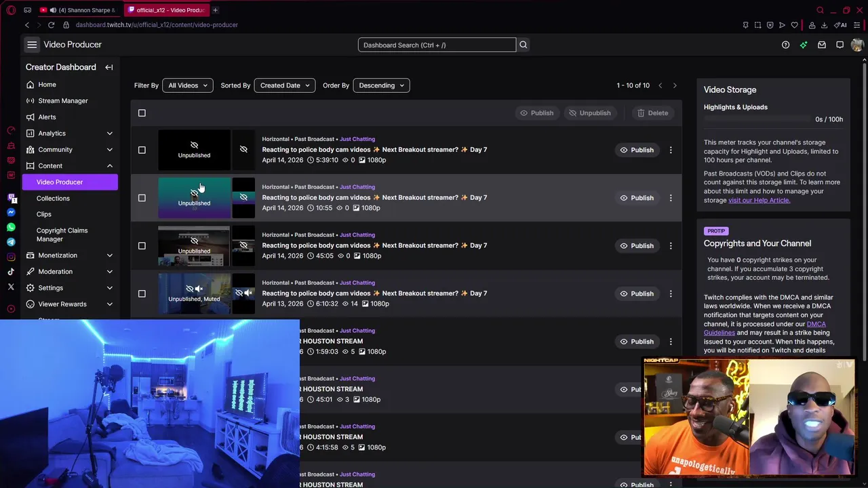This screenshot has height=488, width=868.
Task: Check the 5:39:10 duration video checkbox
Action: click(x=142, y=150)
